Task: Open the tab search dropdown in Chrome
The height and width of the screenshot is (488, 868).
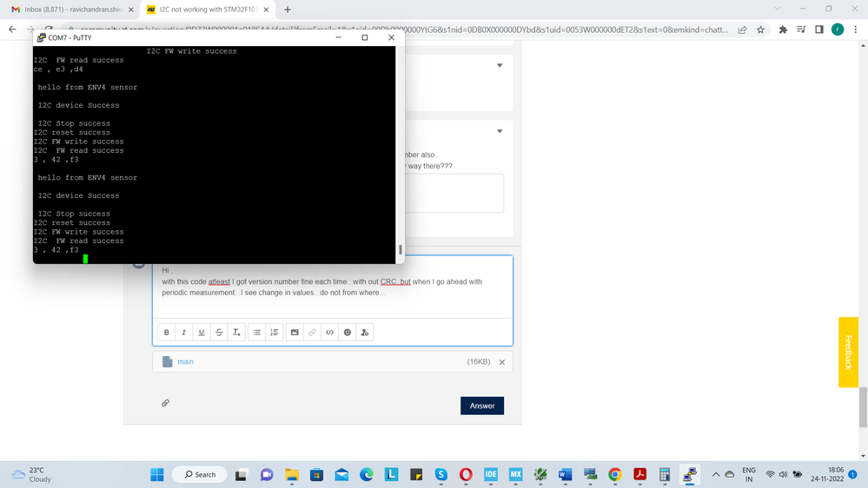Action: (778, 9)
